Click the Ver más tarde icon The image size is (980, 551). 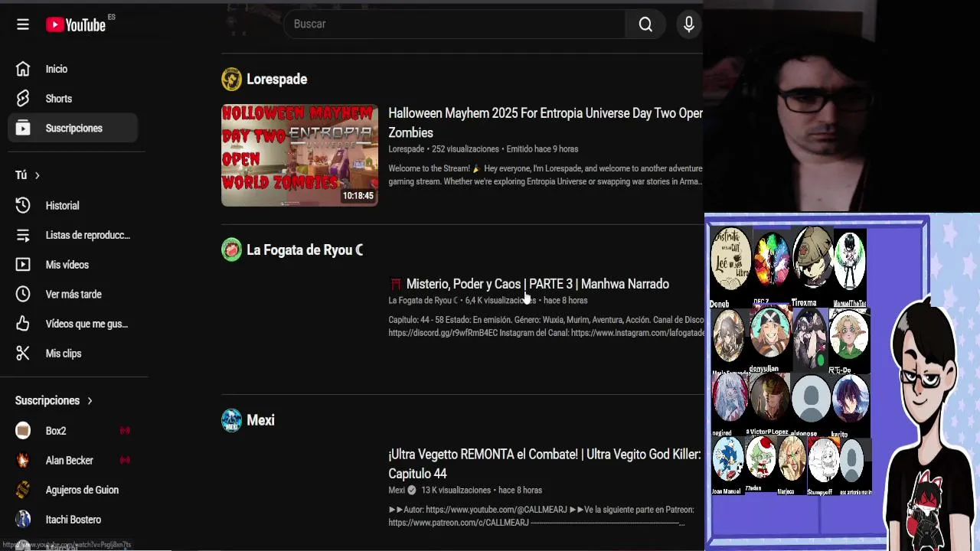tap(23, 294)
